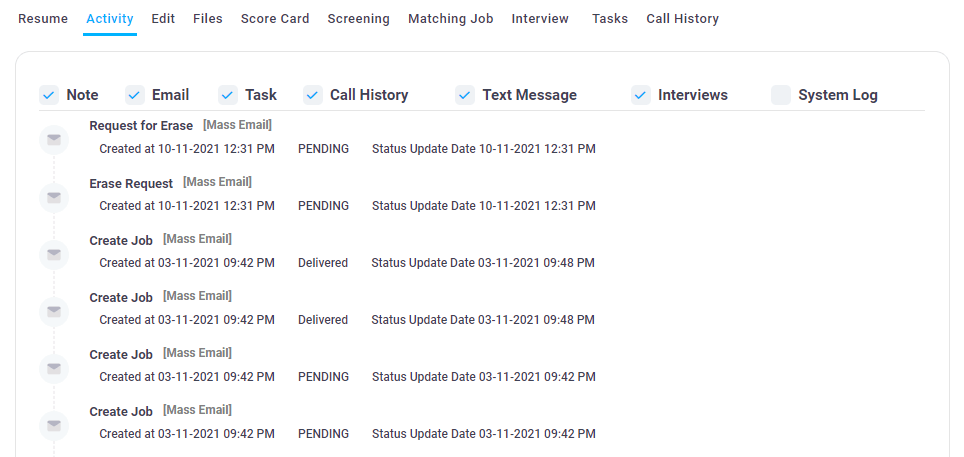This screenshot has width=964, height=457.
Task: View the Interview tab
Action: [x=540, y=19]
